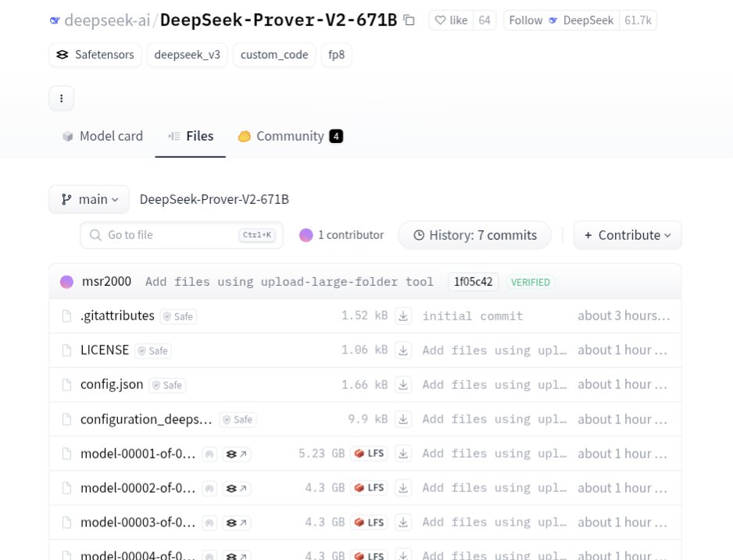The width and height of the screenshot is (733, 560).
Task: Expand the Contribute dropdown
Action: point(628,235)
